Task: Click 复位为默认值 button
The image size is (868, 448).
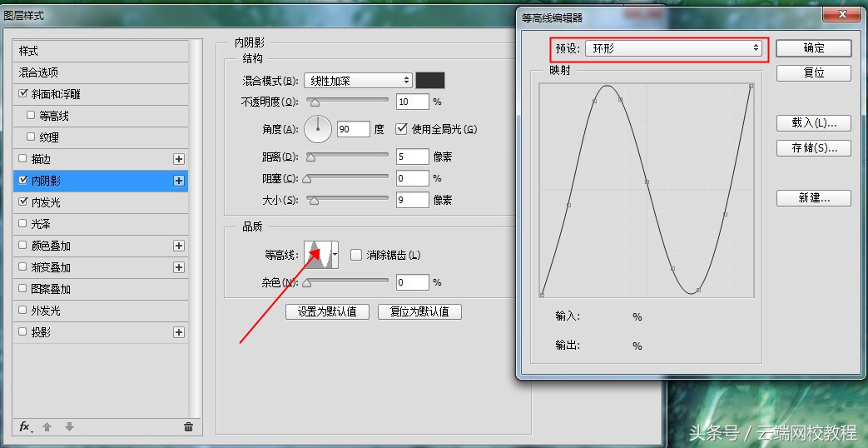Action: 419,311
